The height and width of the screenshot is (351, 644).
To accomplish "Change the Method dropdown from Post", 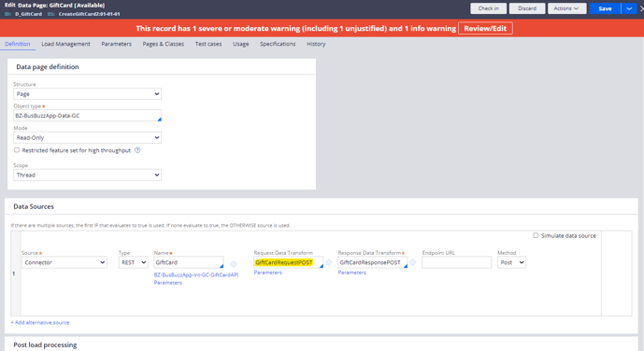I will (x=512, y=262).
